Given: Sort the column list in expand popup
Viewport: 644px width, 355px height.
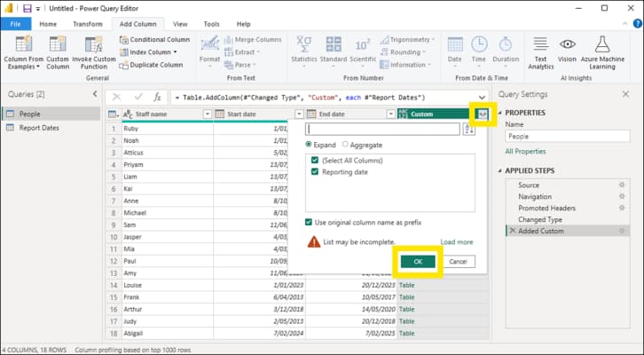Looking at the screenshot, I should pos(468,129).
